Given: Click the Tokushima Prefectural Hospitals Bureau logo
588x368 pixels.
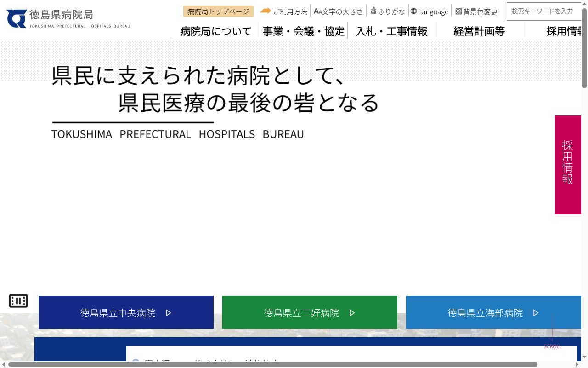Looking at the screenshot, I should click(x=68, y=18).
